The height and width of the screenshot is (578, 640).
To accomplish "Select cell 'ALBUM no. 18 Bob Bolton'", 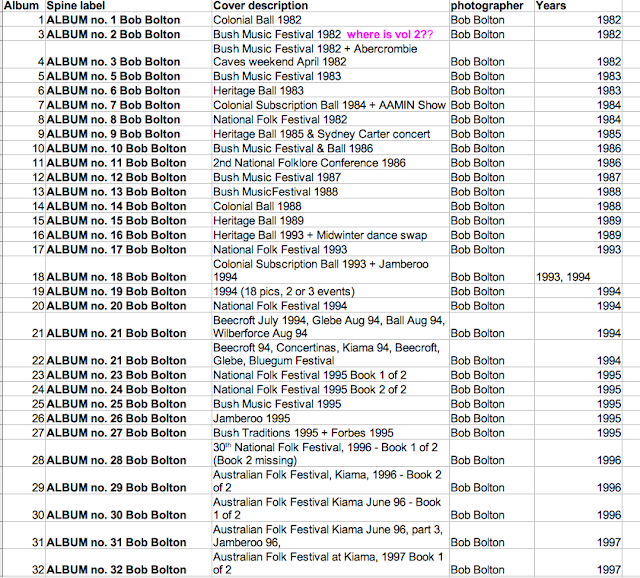I will 128,270.
